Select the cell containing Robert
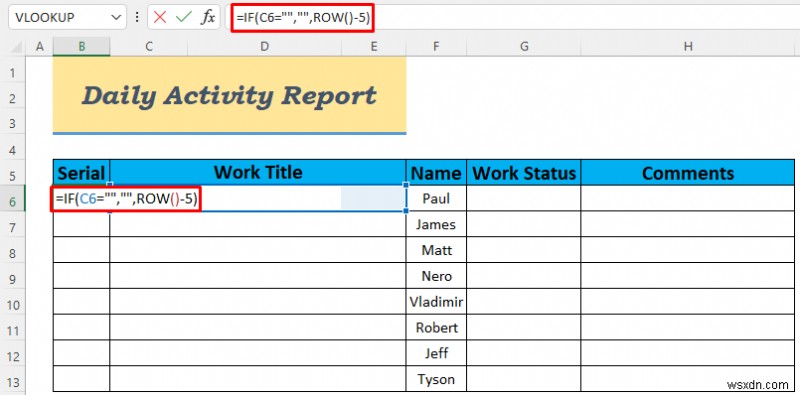 (x=436, y=327)
